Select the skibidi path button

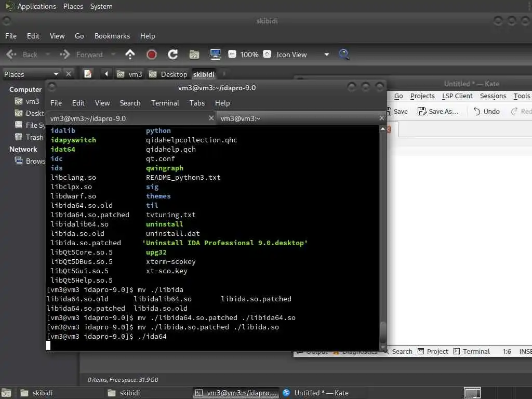pyautogui.click(x=204, y=74)
